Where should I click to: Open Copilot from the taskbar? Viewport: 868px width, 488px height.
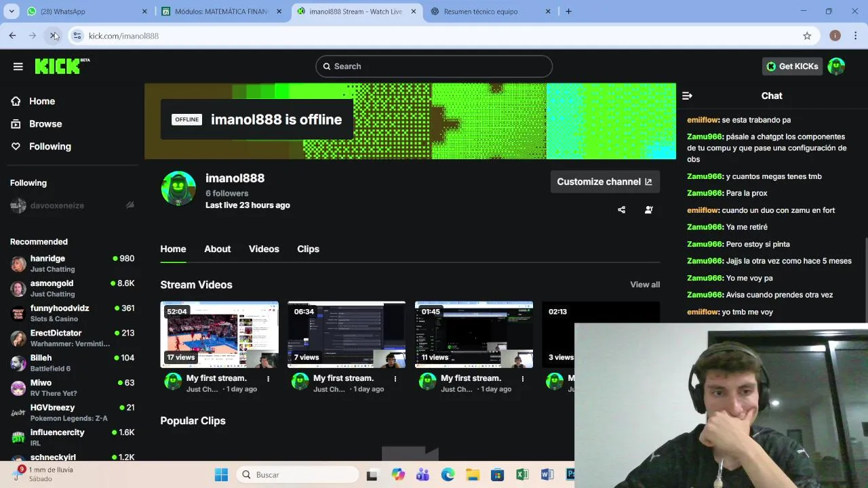click(398, 475)
